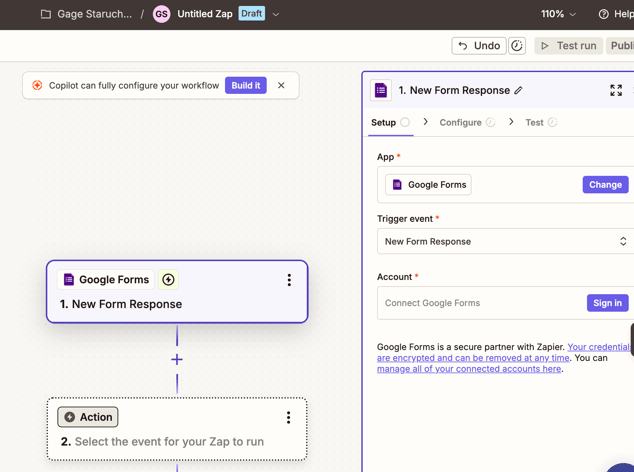Select the Action step card
The image size is (634, 472).
177,440
